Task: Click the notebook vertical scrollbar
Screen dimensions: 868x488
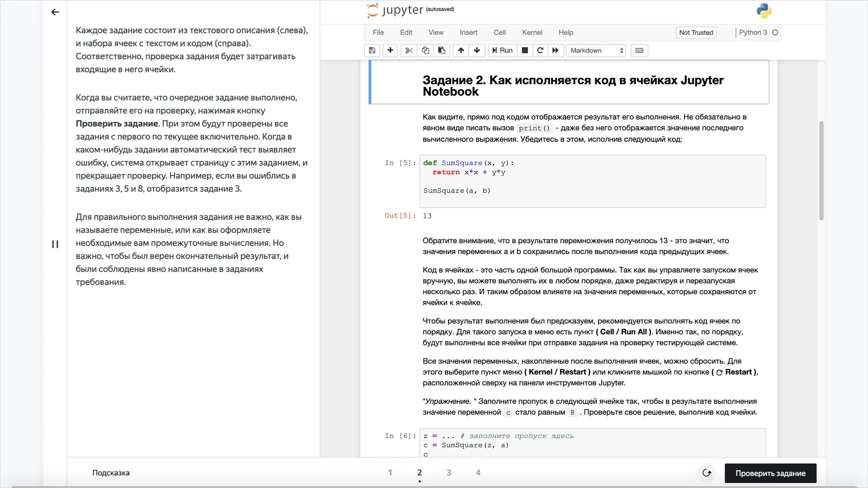Action: pos(821,171)
